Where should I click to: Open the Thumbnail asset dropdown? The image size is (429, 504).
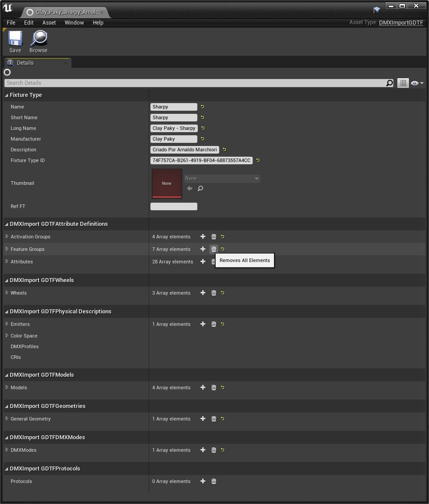[222, 179]
